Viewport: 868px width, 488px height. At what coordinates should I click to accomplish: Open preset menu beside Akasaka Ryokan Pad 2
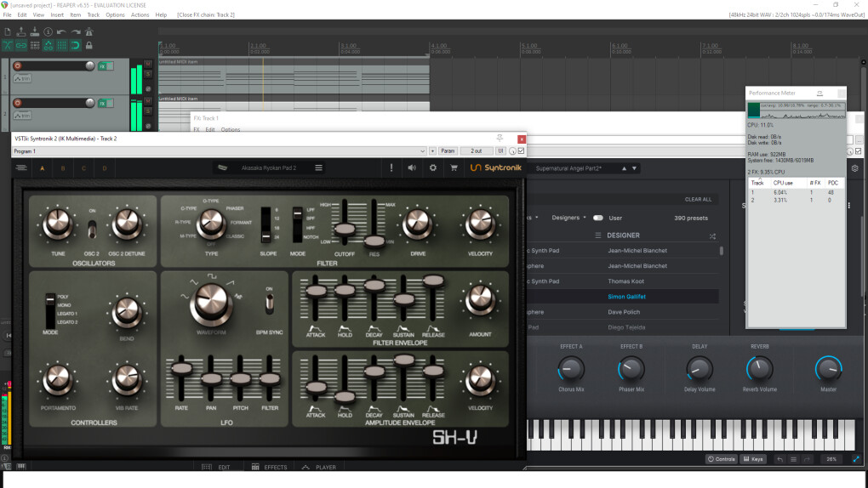click(319, 167)
